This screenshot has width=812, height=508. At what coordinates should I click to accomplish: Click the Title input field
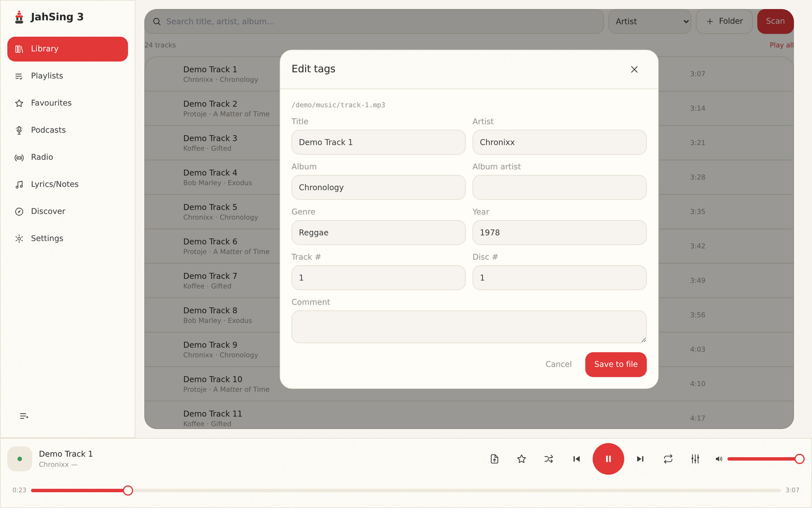coord(378,142)
